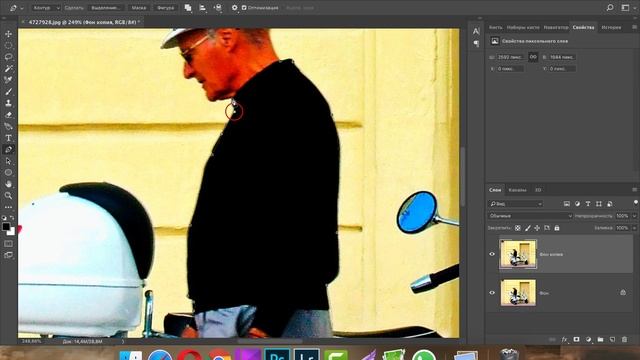Select the Elliptical Marquee tool
Image resolution: width=640 pixels, height=360 pixels.
(8, 45)
